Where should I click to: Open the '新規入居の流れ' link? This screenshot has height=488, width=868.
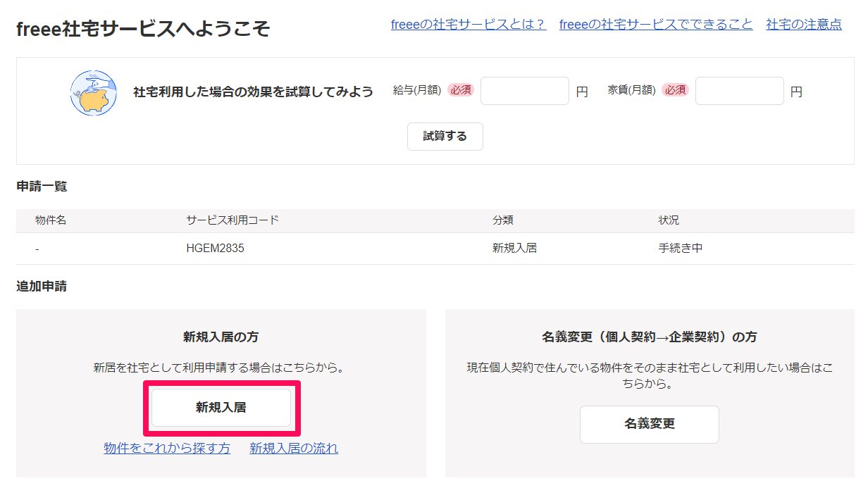[294, 449]
